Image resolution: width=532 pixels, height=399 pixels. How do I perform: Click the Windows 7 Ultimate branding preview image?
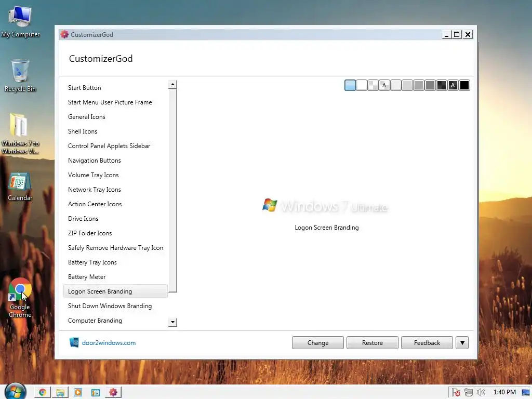click(x=325, y=206)
